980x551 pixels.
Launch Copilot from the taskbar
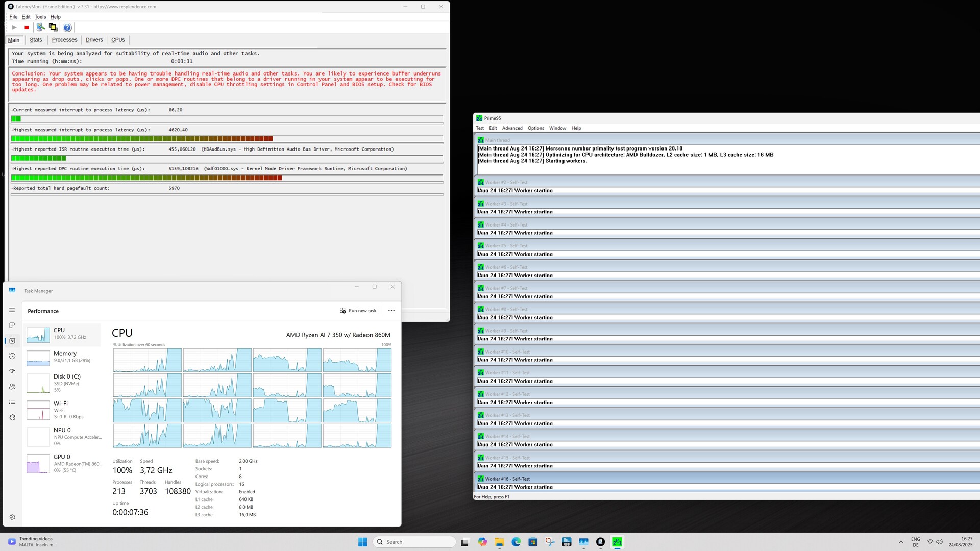pyautogui.click(x=482, y=542)
